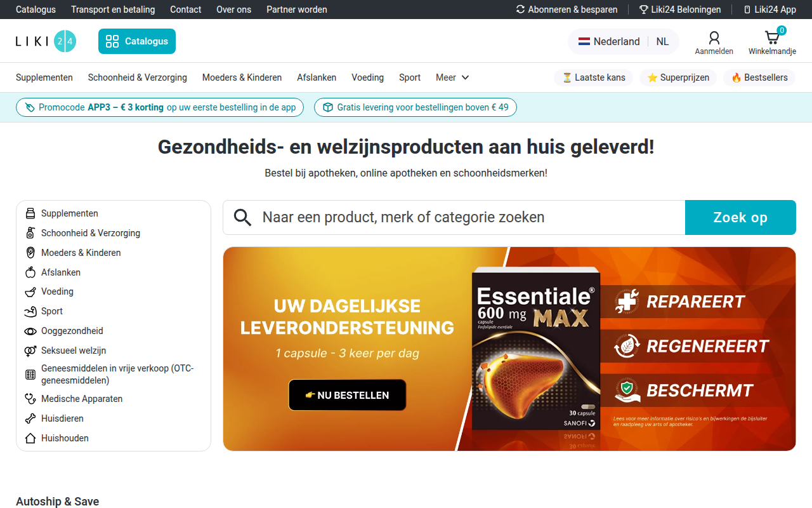Click the Ooggezondheid eye icon

tap(30, 331)
